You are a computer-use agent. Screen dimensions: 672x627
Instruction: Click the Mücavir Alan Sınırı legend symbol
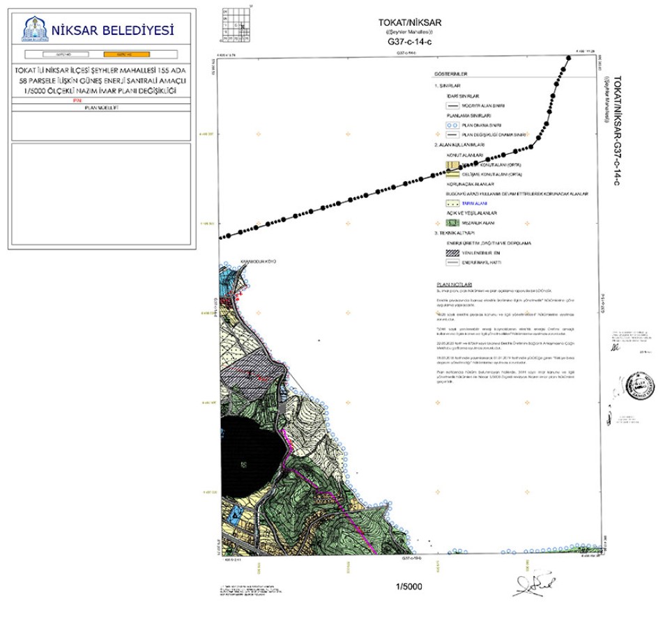click(x=451, y=105)
